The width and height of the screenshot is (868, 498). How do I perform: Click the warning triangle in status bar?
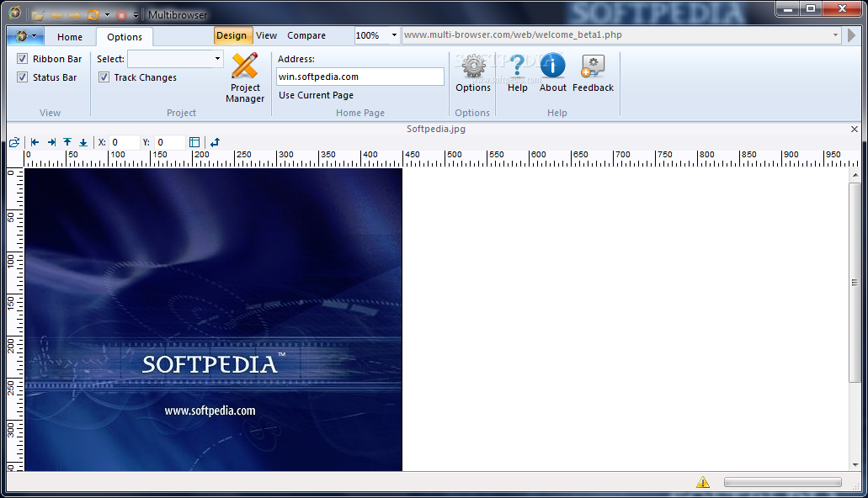point(703,482)
